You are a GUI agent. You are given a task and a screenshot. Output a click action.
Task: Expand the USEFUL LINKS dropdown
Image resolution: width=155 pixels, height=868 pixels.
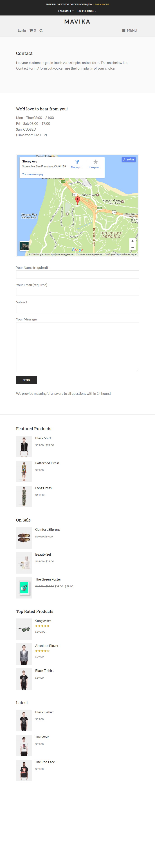pos(87,11)
